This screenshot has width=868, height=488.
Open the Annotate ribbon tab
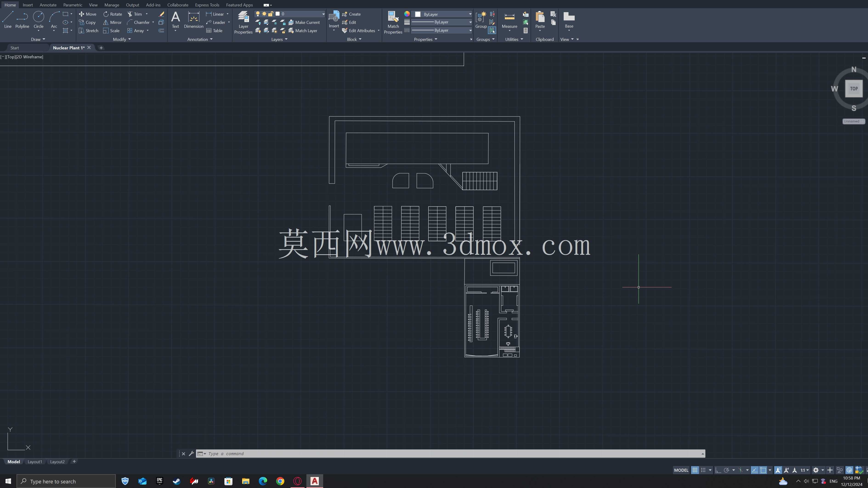[48, 5]
